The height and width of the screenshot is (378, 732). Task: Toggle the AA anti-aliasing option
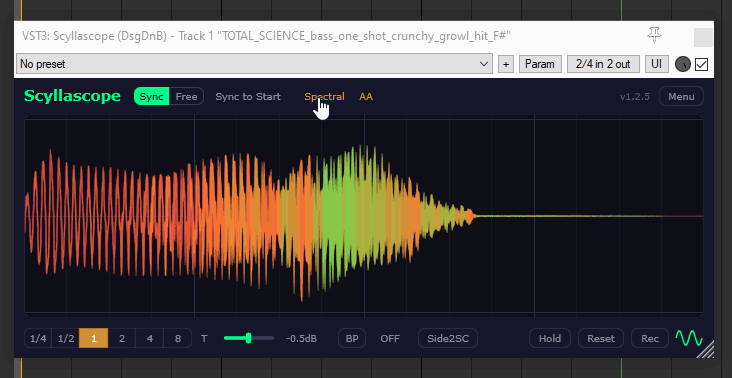click(366, 97)
